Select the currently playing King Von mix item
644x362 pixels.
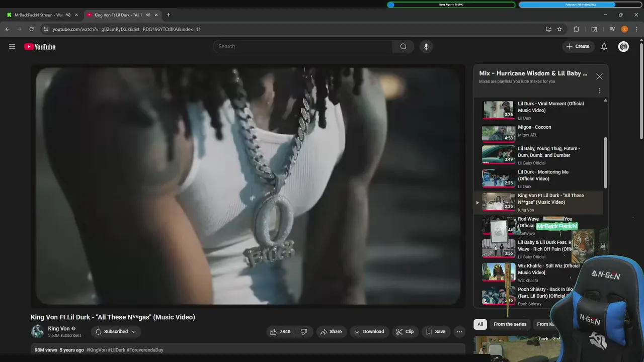[x=538, y=203]
